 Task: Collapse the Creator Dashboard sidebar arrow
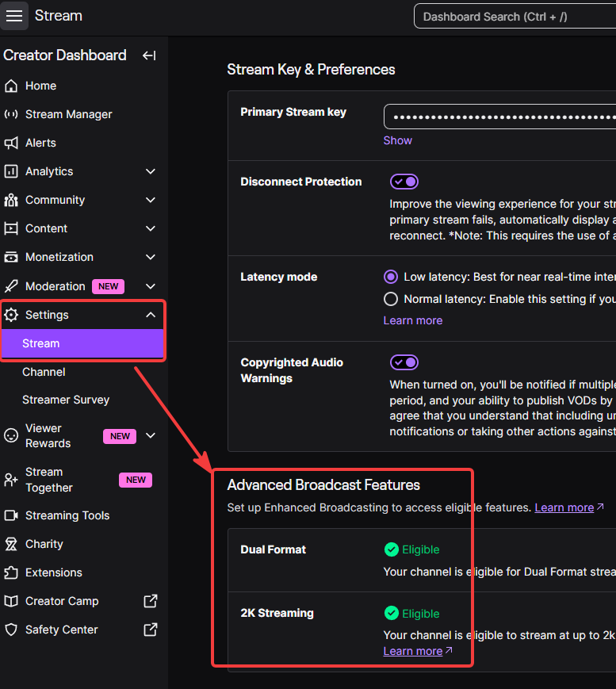click(149, 56)
